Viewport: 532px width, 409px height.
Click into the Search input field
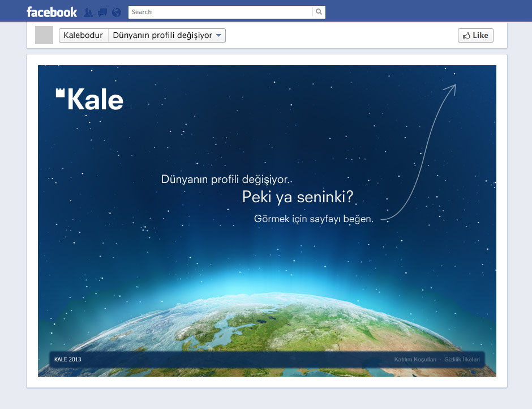[x=221, y=12]
